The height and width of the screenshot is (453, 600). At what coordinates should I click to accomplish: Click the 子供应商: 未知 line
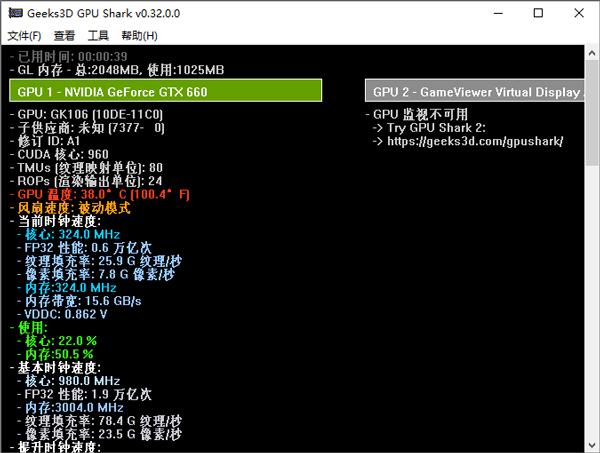click(x=87, y=128)
